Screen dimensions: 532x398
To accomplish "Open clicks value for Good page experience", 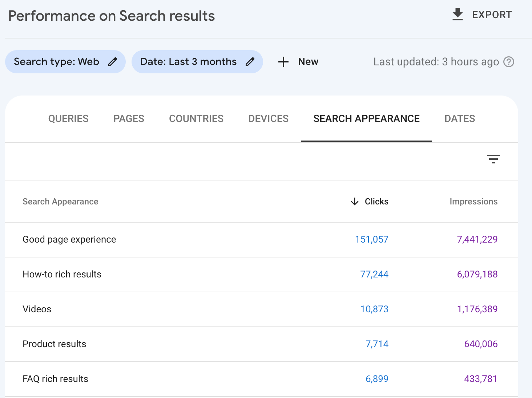I will point(371,239).
